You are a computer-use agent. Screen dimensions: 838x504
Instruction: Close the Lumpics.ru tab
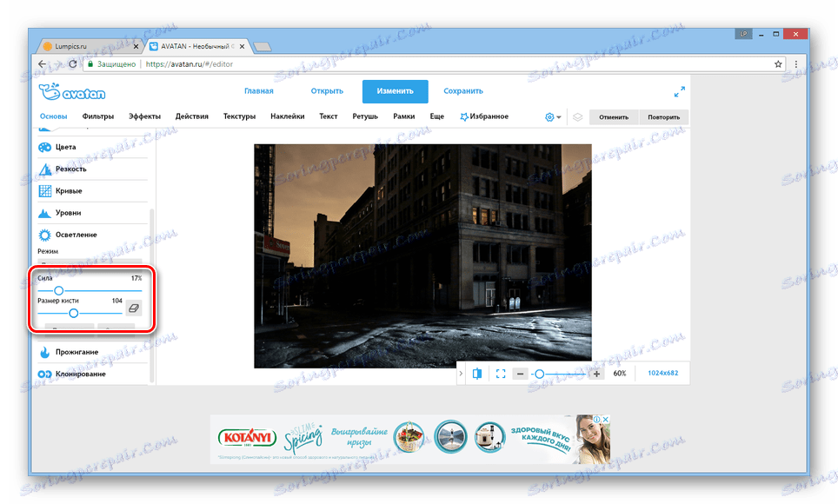(136, 47)
